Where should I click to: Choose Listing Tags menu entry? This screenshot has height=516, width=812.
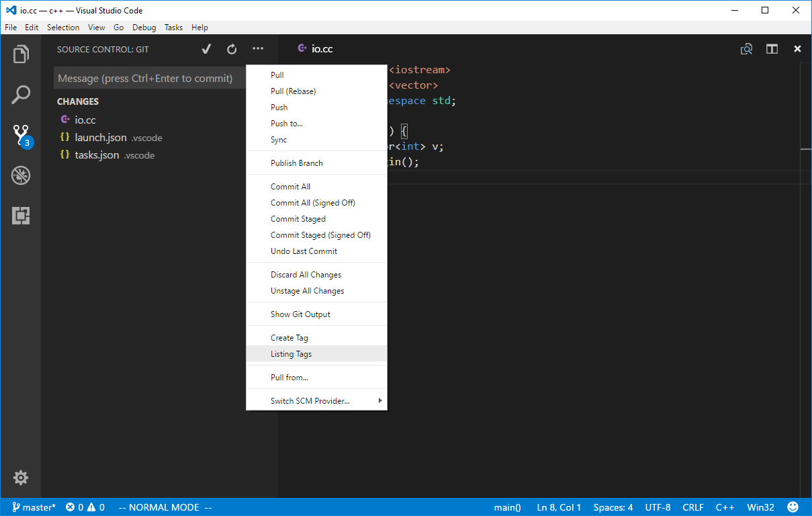click(316, 354)
